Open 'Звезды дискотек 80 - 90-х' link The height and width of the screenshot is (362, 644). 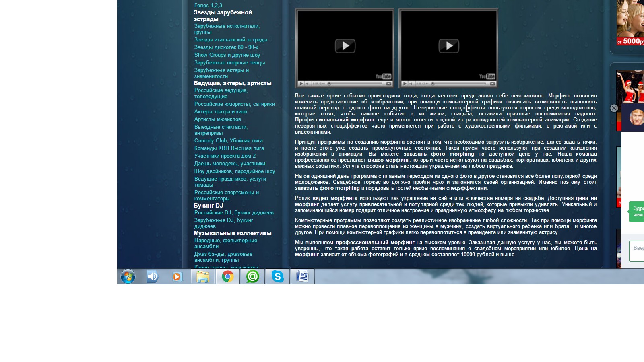(x=226, y=47)
